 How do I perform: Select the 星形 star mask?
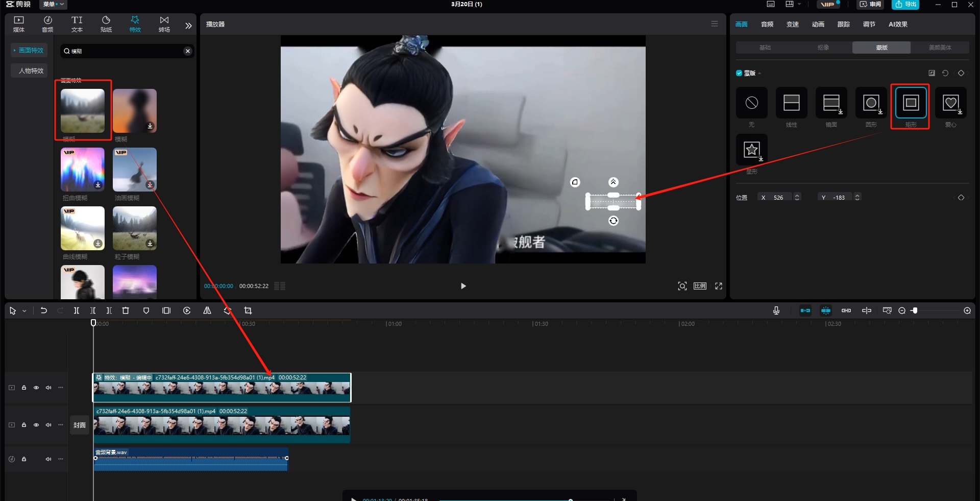(752, 150)
